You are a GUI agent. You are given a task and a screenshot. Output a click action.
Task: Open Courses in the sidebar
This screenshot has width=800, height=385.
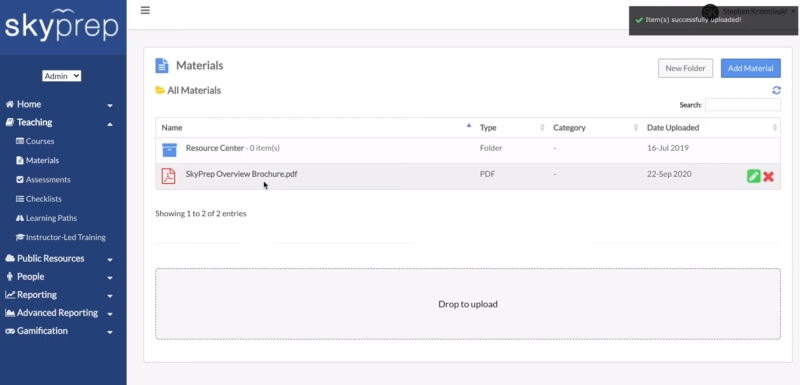click(40, 141)
